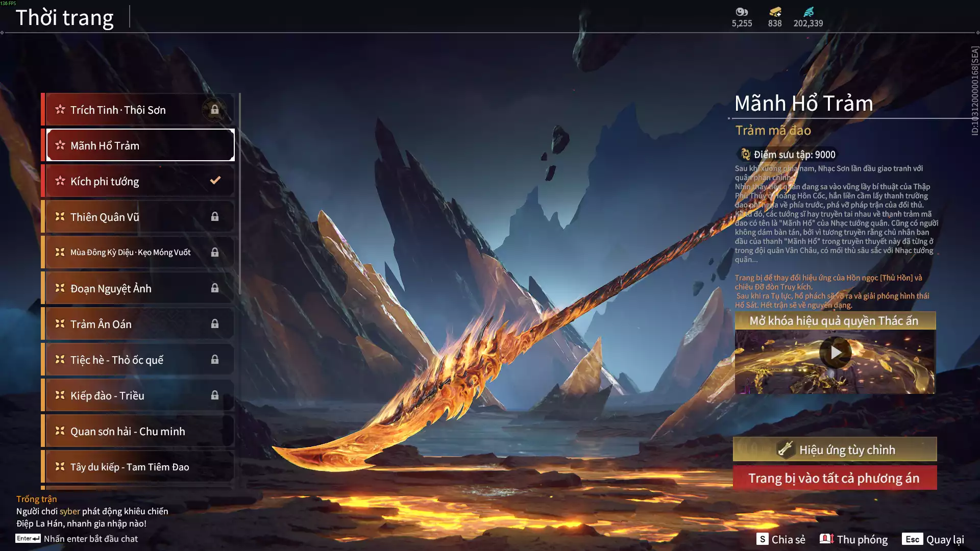Click the collection points icon beside Điểm sưu tập
Viewport: 980px width, 551px height.
[745, 154]
